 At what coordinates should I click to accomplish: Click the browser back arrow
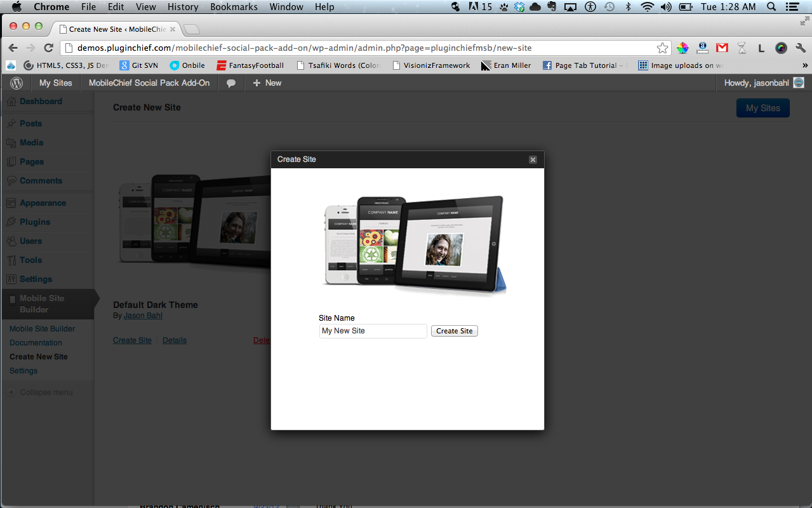click(13, 48)
